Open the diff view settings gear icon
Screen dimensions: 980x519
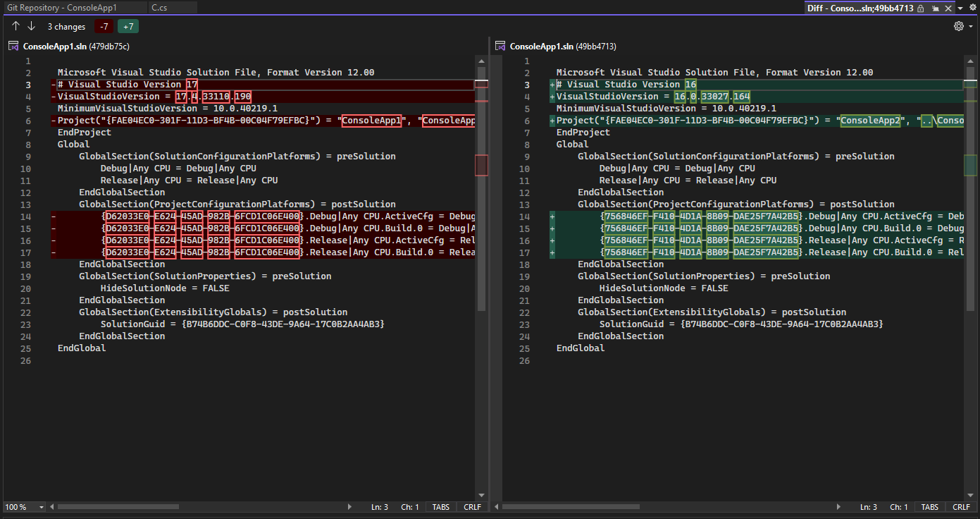tap(959, 25)
